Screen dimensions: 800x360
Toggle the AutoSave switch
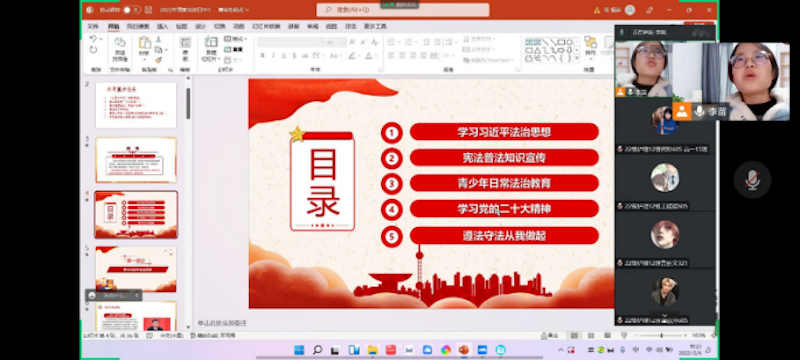tap(131, 10)
